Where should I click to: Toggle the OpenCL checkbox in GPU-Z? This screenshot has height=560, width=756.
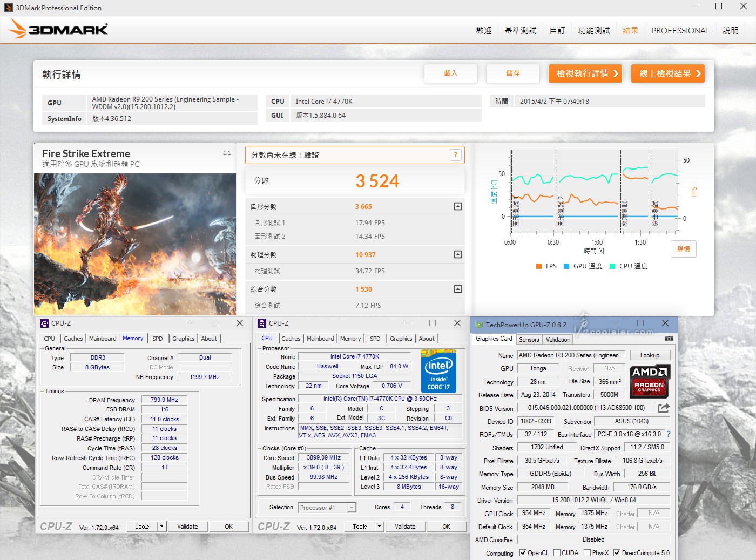click(x=523, y=553)
